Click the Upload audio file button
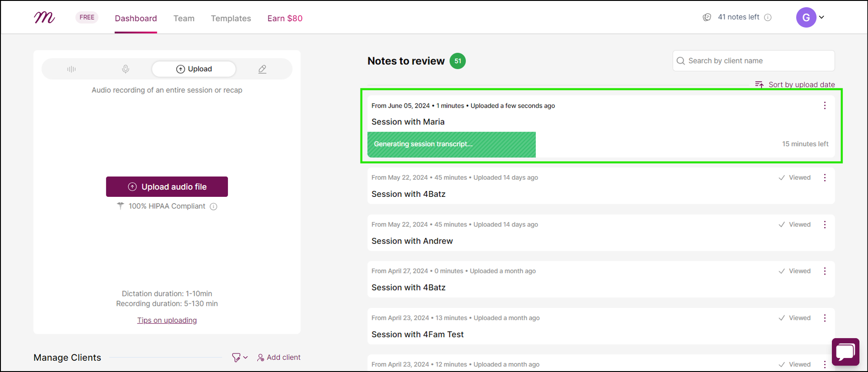The width and height of the screenshot is (868, 372). (x=167, y=186)
